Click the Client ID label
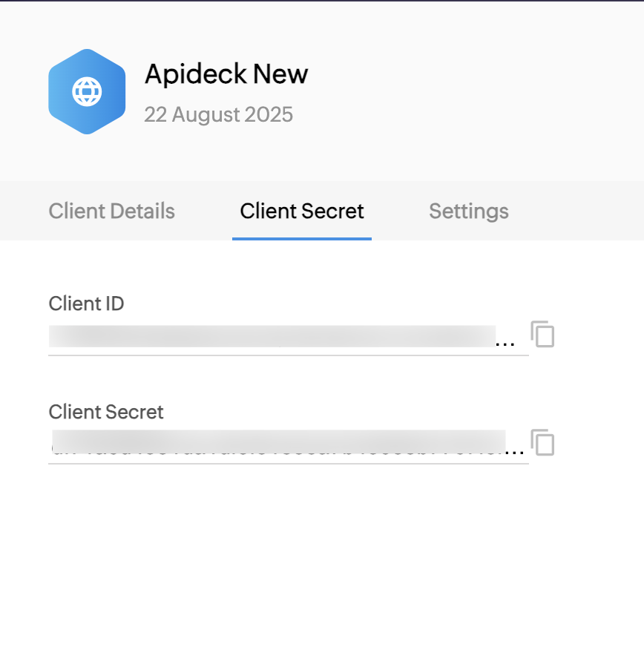The image size is (644, 653). pos(86,303)
